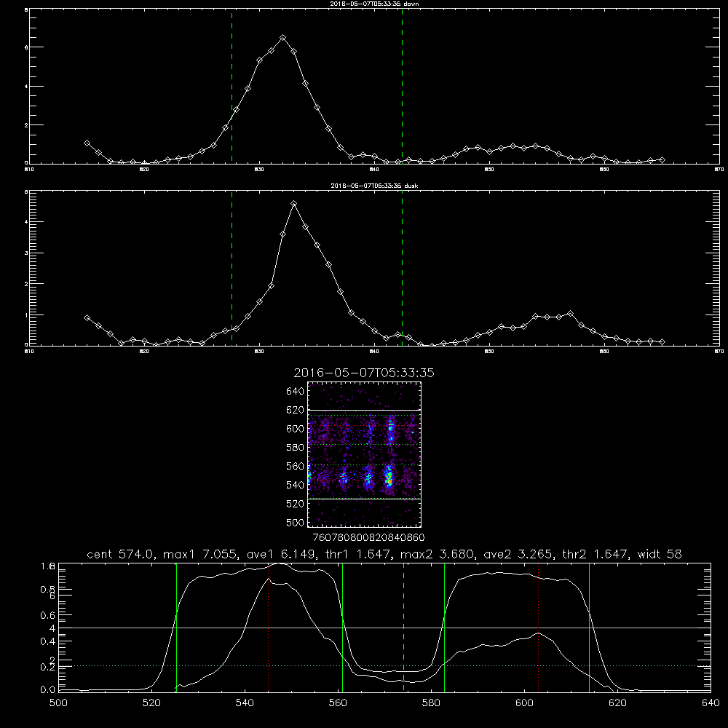Click the 0.6 label on bottom plot y-axis

48,615
